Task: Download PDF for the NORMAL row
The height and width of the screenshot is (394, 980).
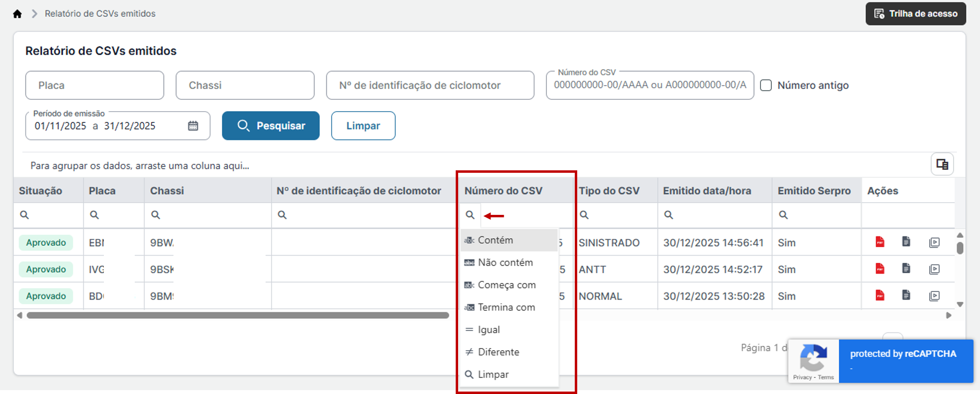Action: (880, 295)
